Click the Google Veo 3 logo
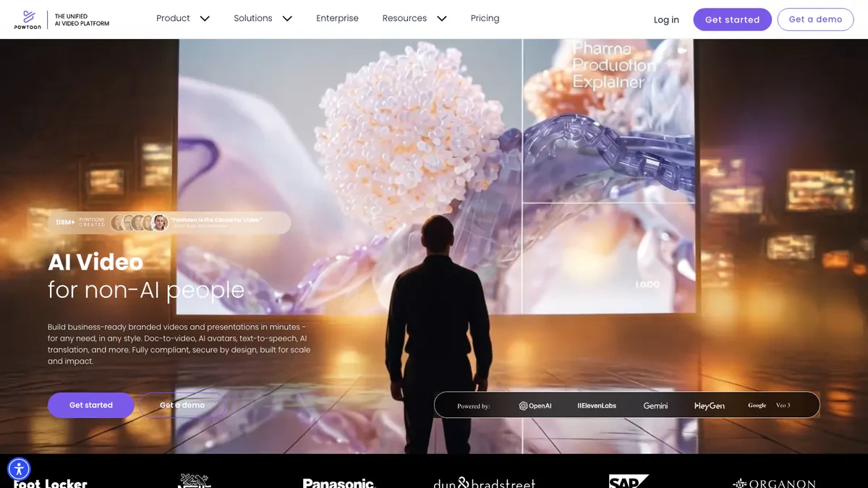The height and width of the screenshot is (488, 868). point(769,406)
